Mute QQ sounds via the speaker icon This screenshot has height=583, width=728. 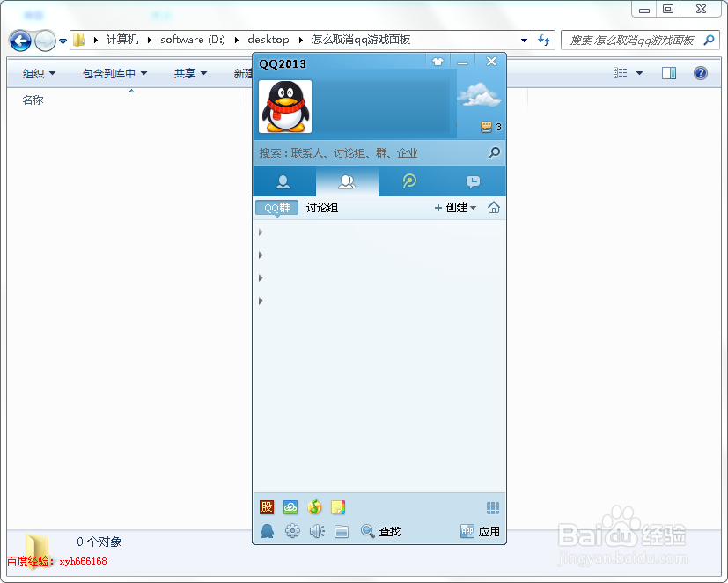(317, 531)
